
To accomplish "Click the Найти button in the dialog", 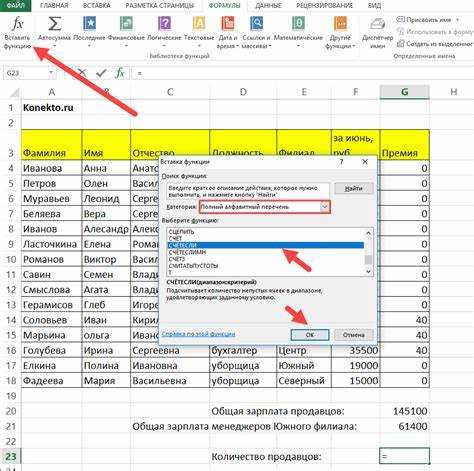I will [x=353, y=189].
